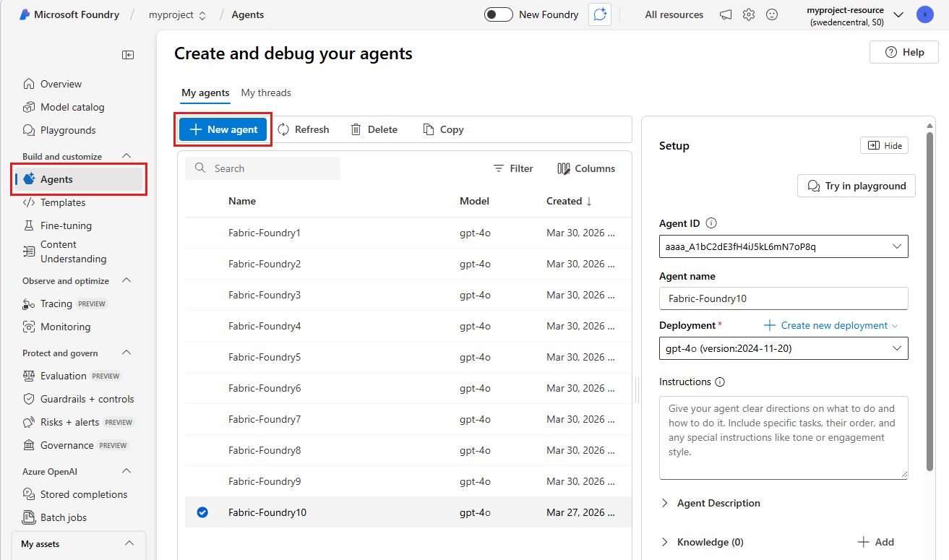This screenshot has height=560, width=949.
Task: Click the Agent name field
Action: 783,298
